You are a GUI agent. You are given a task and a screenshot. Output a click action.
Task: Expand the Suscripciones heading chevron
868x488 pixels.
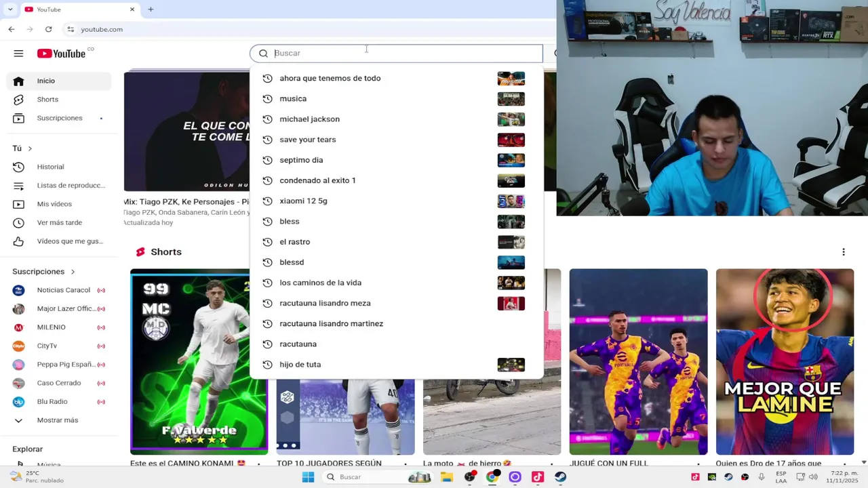point(73,272)
